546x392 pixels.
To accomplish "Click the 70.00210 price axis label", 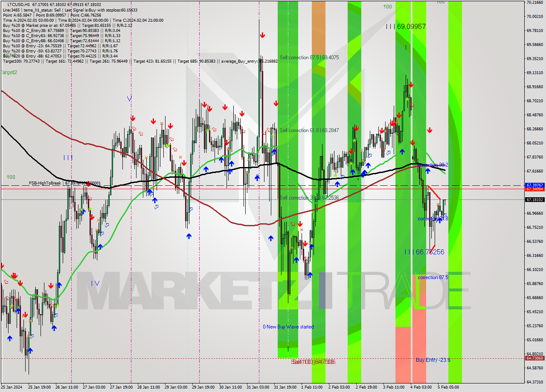I will coord(534,17).
